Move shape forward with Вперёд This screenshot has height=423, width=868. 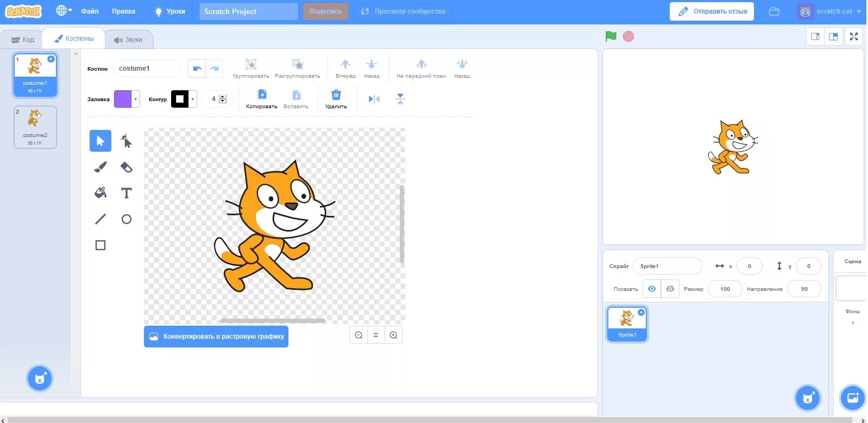[345, 64]
